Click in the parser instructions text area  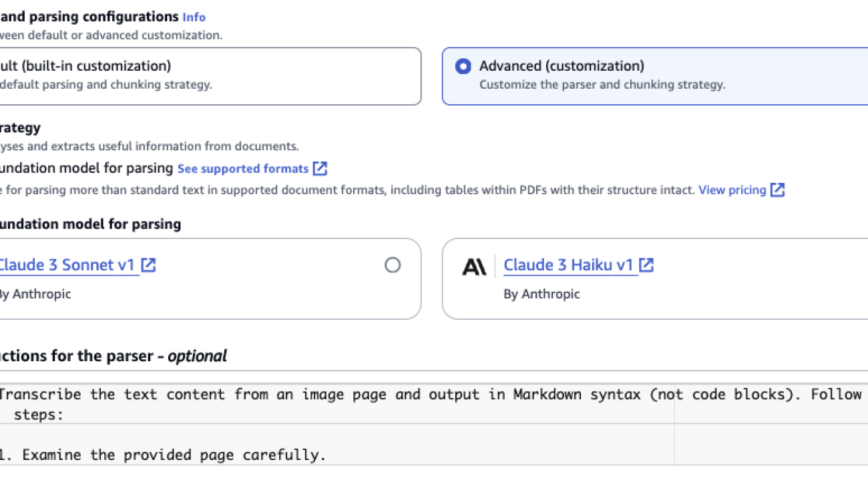point(434,425)
